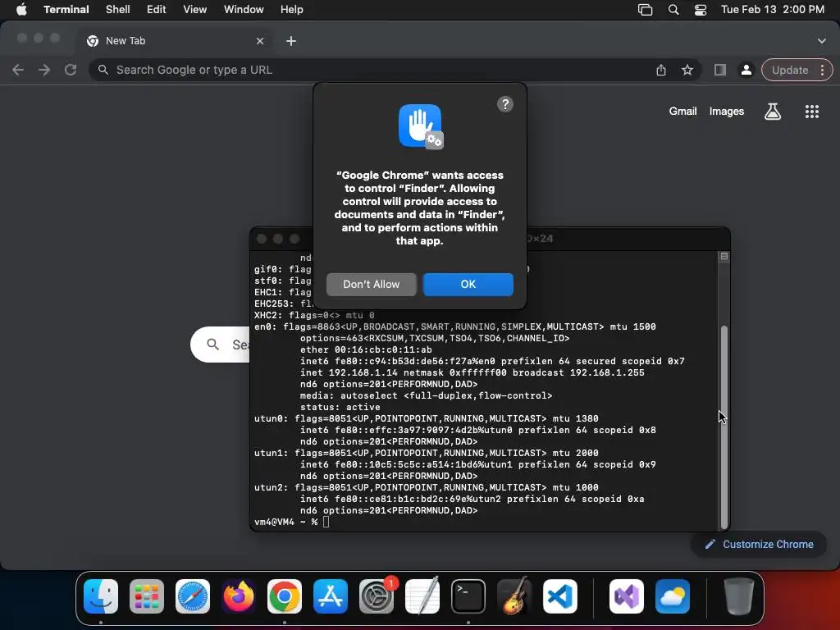Go forward in Chrome
The width and height of the screenshot is (840, 630).
pyautogui.click(x=44, y=70)
